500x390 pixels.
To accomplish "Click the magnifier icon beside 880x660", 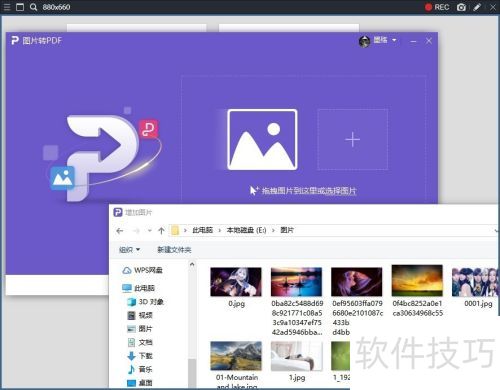I will [33, 7].
